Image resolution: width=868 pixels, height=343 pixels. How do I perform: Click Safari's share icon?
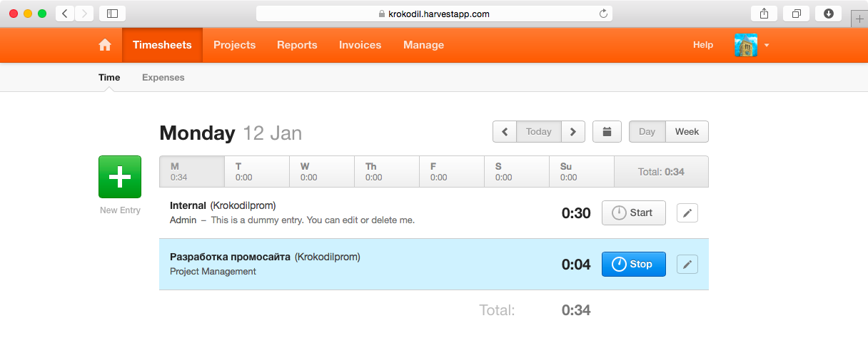[764, 14]
